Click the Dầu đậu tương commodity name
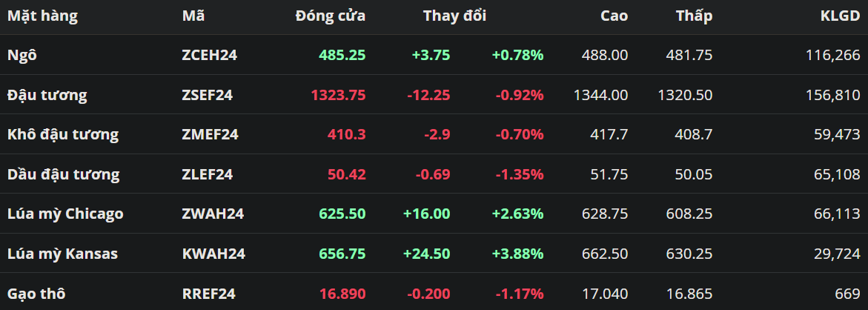 click(x=63, y=174)
